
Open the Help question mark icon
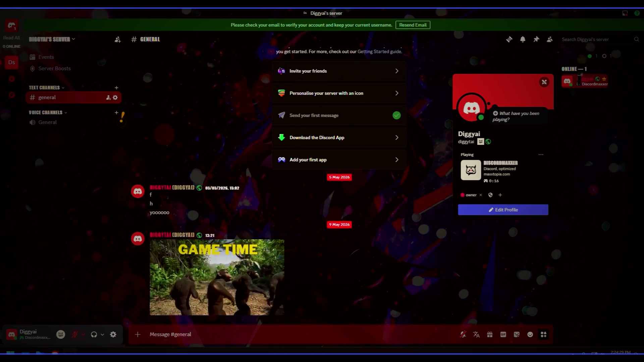(x=637, y=13)
